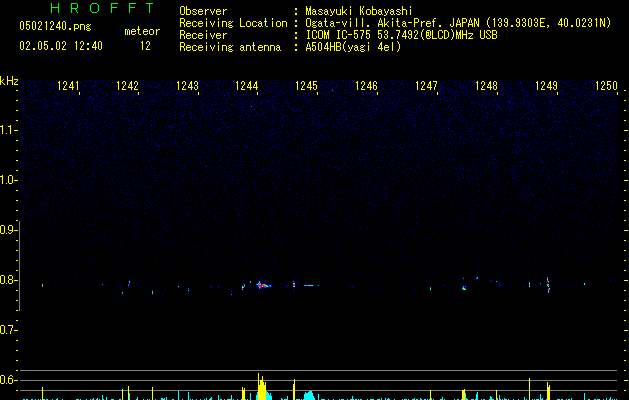
Task: Click the kHz axis unit label
Action: click(x=9, y=81)
